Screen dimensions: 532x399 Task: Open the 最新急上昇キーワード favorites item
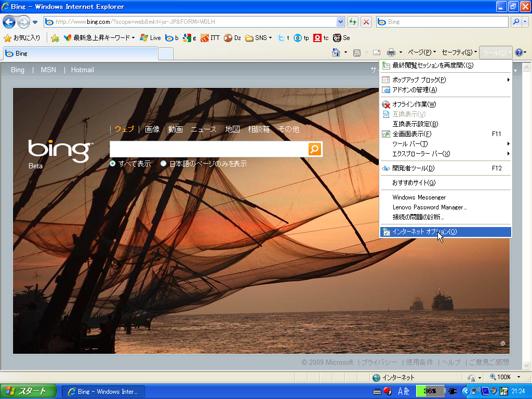click(x=99, y=38)
